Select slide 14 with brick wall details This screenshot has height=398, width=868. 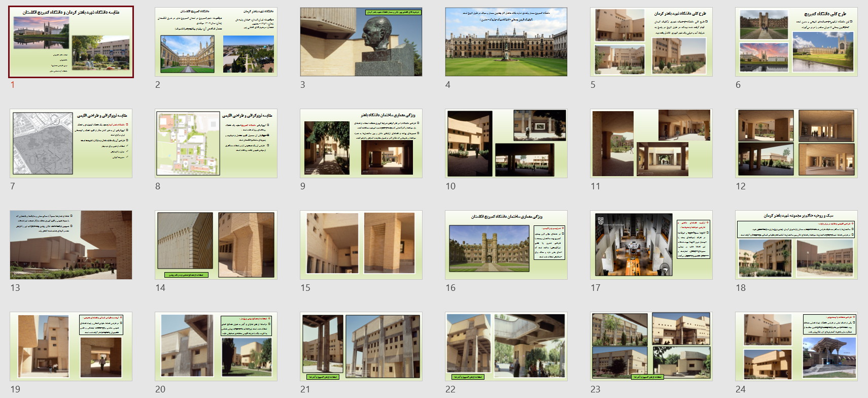pos(216,245)
